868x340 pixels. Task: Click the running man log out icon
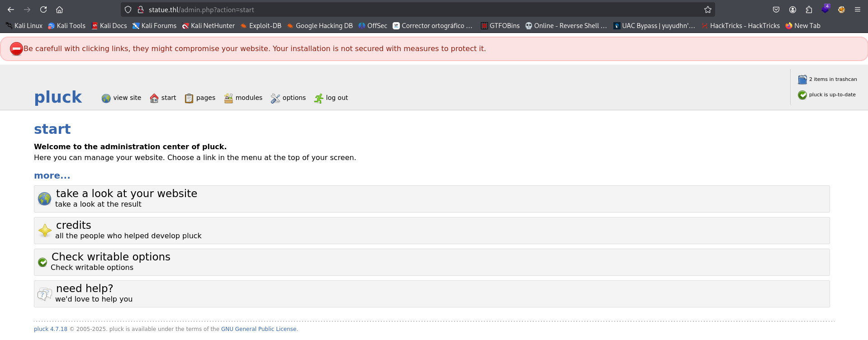tap(319, 98)
